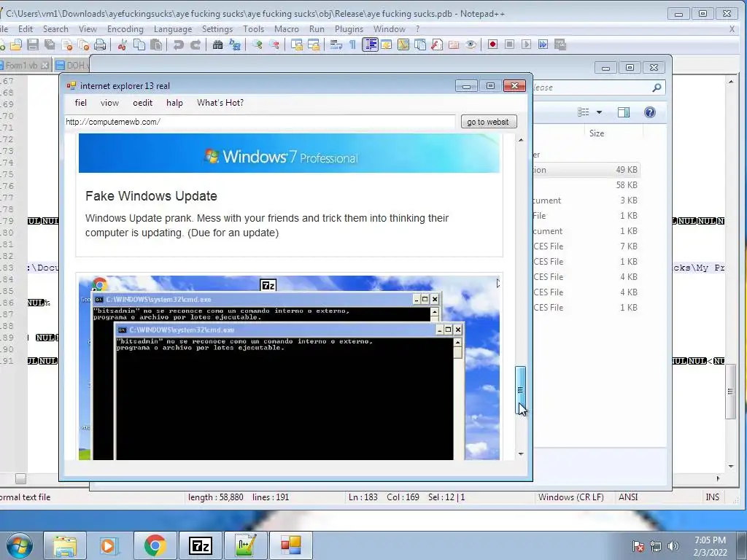Click the volume speaker icon in system tray
The width and height of the screenshot is (747, 560).
[x=673, y=546]
